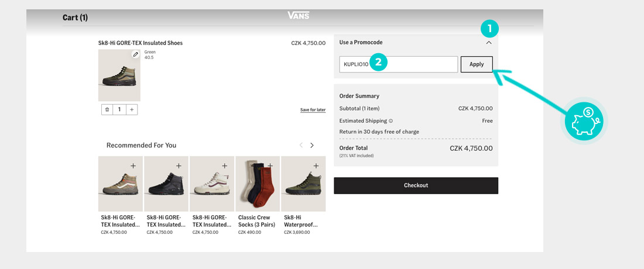Click the Checkout button
Image resolution: width=644 pixels, height=269 pixels.
pos(416,185)
